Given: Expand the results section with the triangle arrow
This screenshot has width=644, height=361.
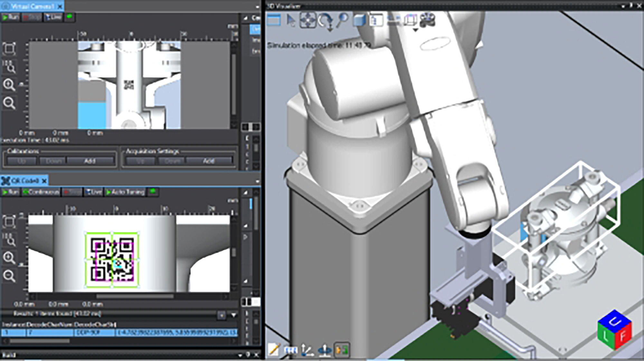Looking at the screenshot, I should (233, 314).
